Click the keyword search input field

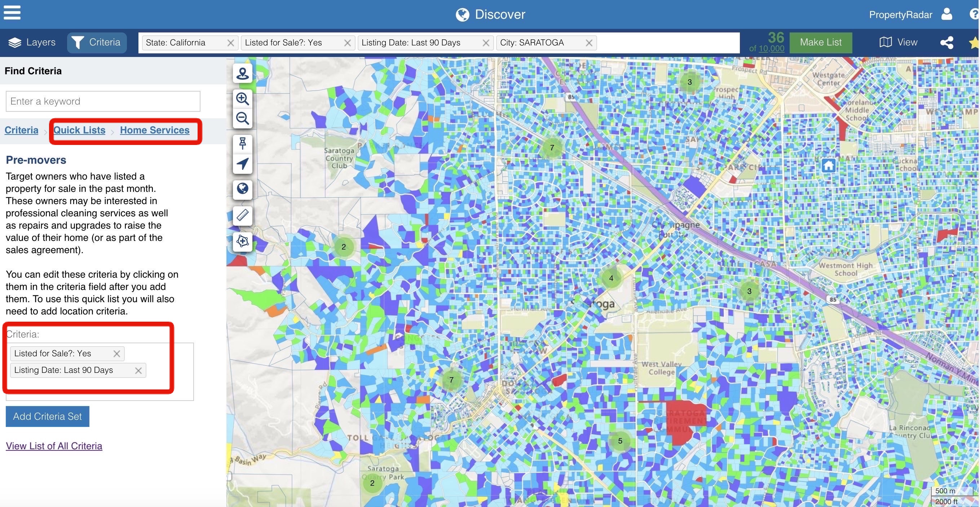click(103, 101)
